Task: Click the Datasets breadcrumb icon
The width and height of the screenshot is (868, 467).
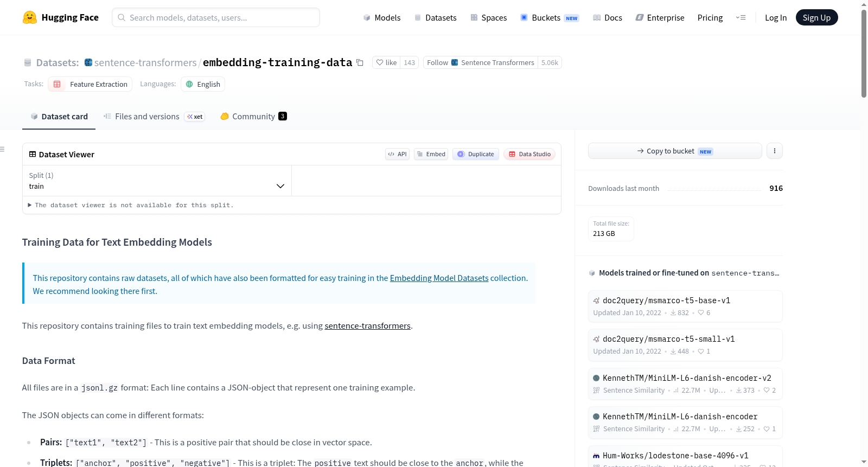Action: click(28, 63)
